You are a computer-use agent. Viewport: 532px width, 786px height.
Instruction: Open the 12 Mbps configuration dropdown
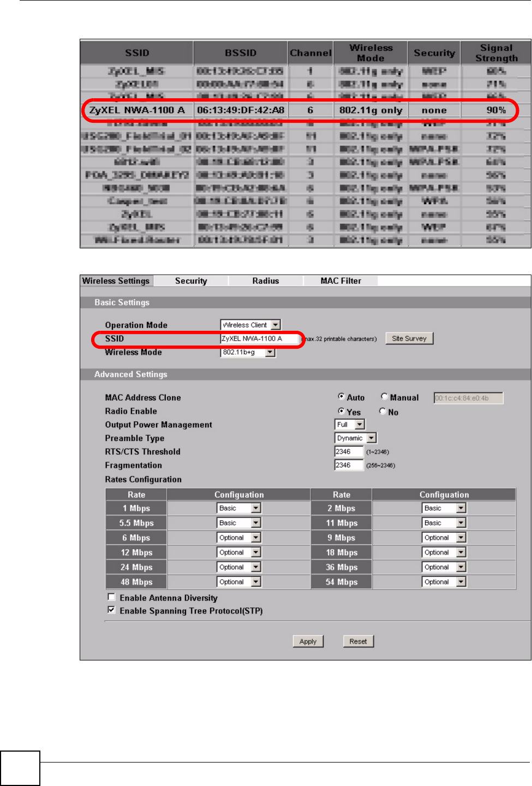point(239,552)
